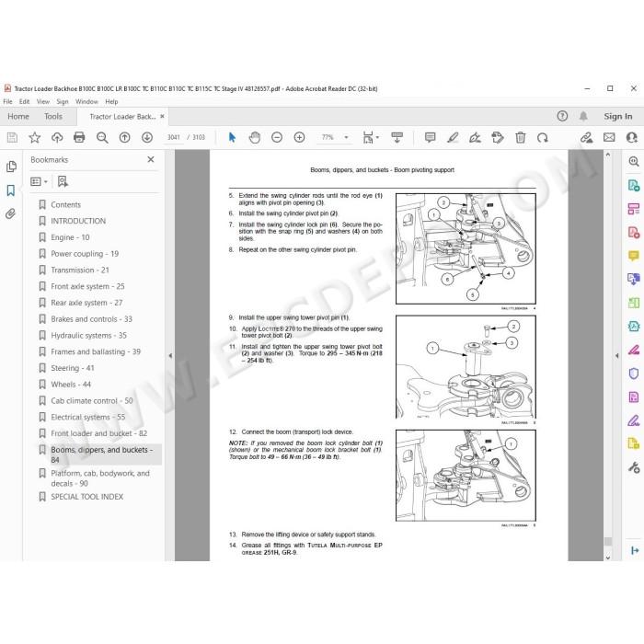
Task: Open Export PDF tool in right pane
Action: click(634, 185)
